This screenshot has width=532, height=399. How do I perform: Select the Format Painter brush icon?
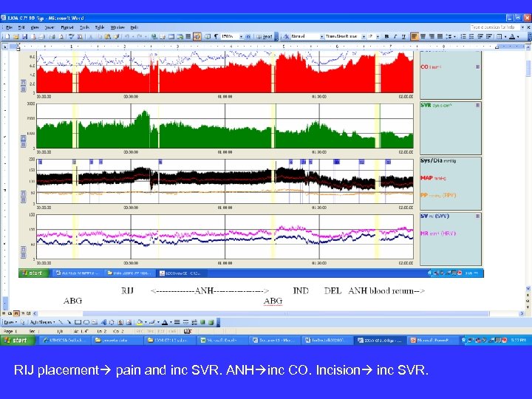click(x=117, y=36)
